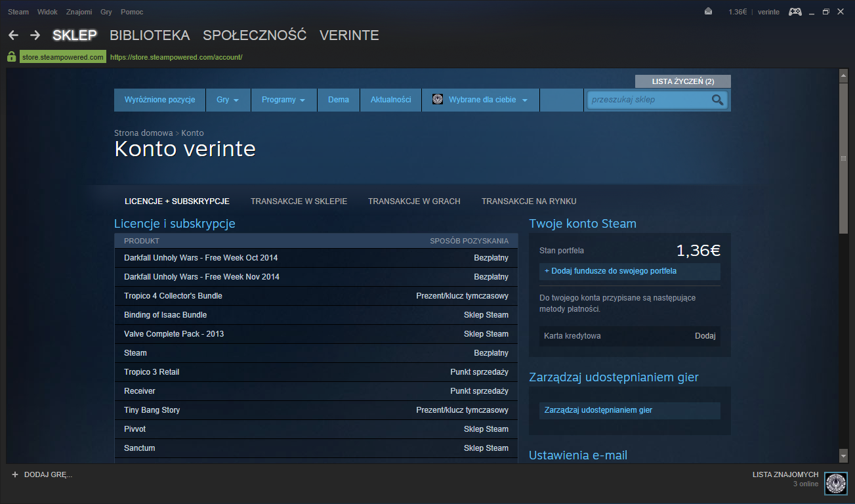The image size is (855, 504).
Task: Click the 1.36€ wallet balance in title bar
Action: [x=738, y=12]
